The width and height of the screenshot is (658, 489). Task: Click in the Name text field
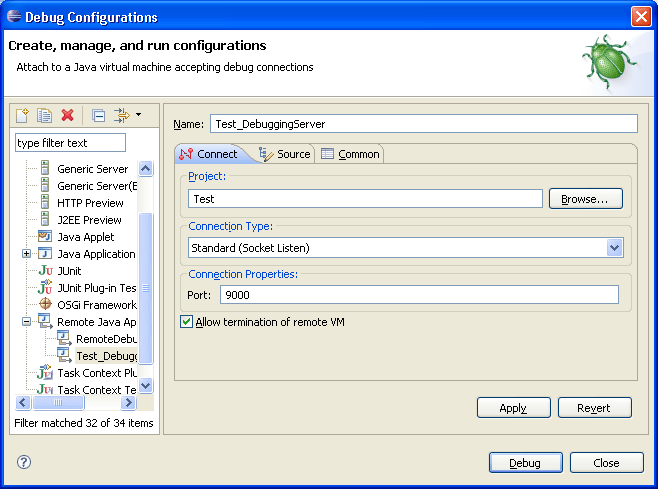click(423, 124)
